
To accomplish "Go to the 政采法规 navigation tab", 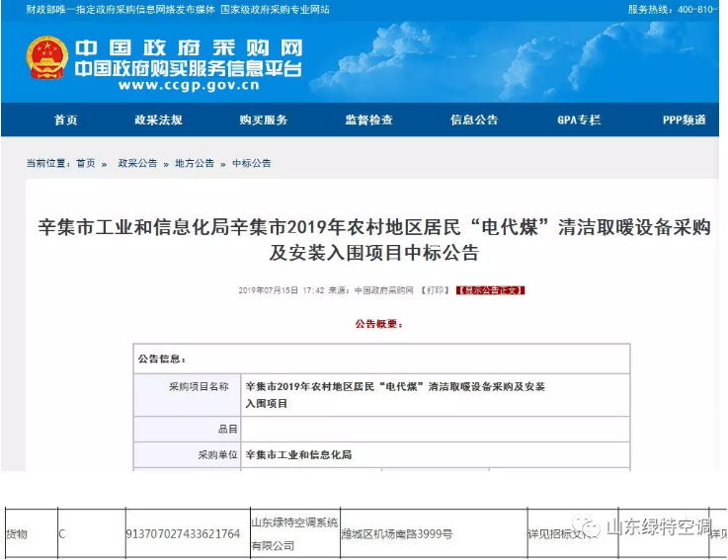I will pos(158,120).
